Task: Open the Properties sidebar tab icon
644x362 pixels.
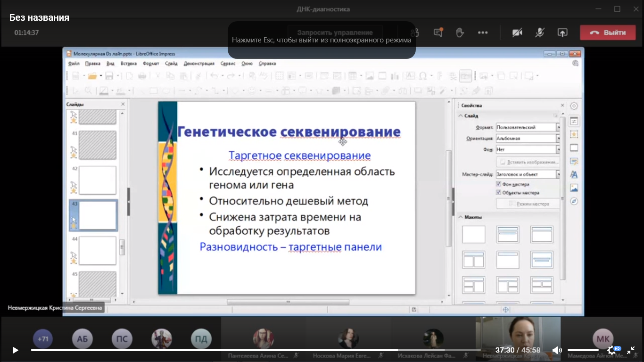Action: click(574, 121)
